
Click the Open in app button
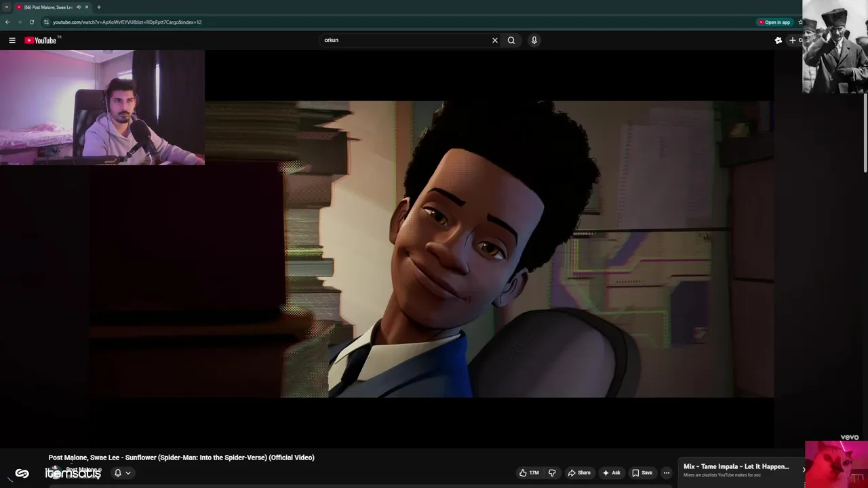tap(774, 22)
